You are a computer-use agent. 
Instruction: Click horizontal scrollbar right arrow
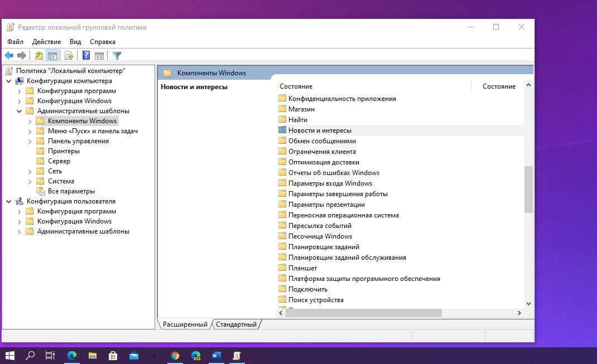coord(519,313)
